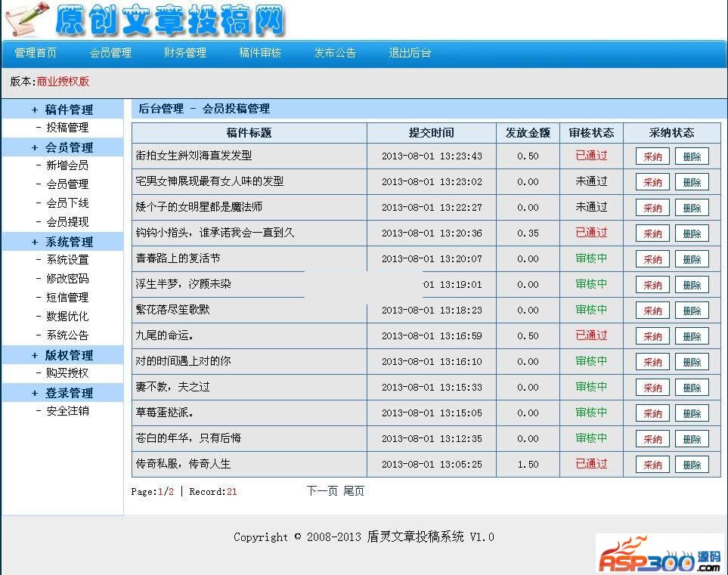Open 会员管理 in top navigation bar
728x575 pixels.
[x=110, y=53]
